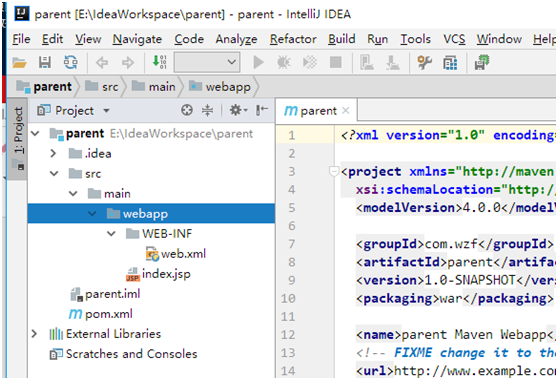Open the VCS menu

(x=454, y=39)
